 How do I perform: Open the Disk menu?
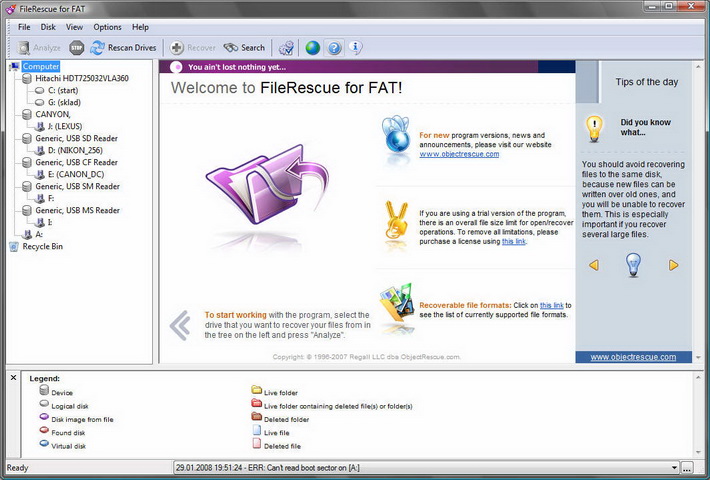pos(48,27)
